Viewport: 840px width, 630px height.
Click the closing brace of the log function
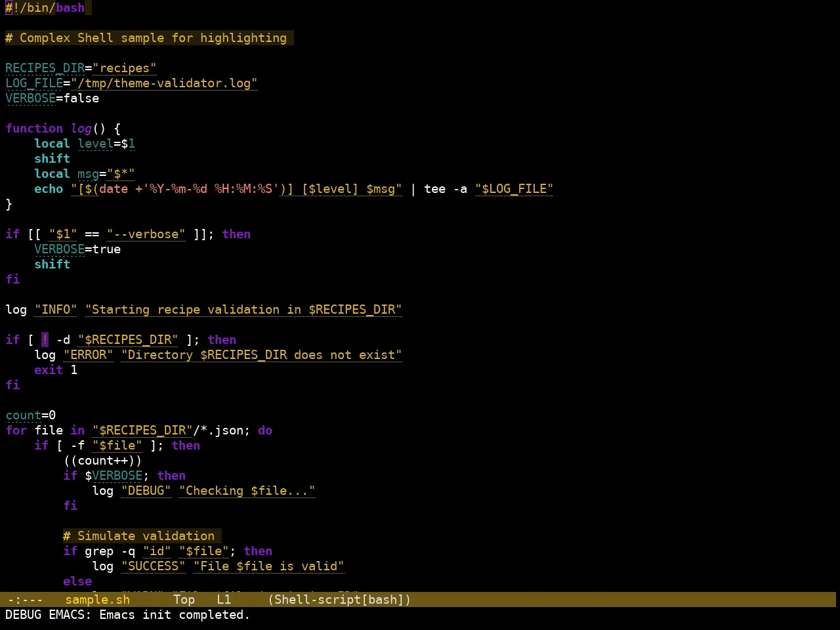coord(9,204)
